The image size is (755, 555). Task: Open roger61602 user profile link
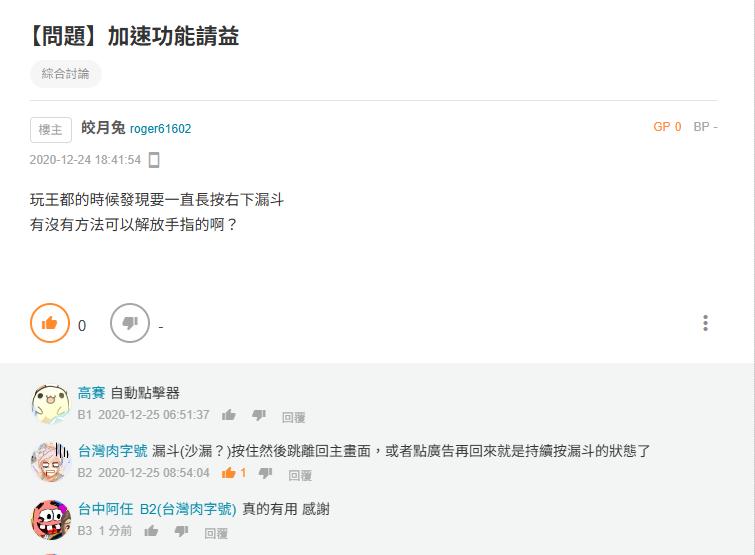(x=160, y=129)
